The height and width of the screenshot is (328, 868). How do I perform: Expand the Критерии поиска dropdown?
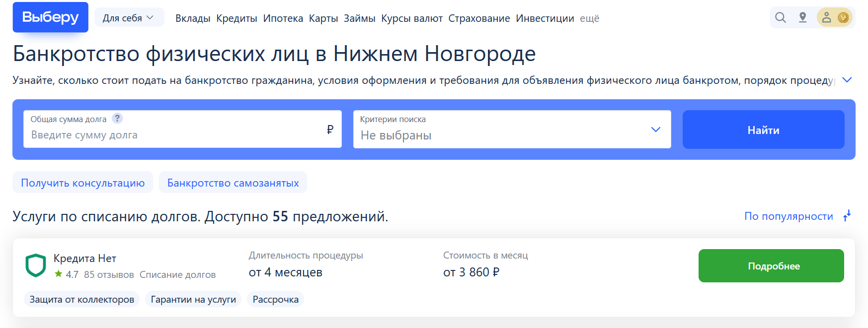512,129
